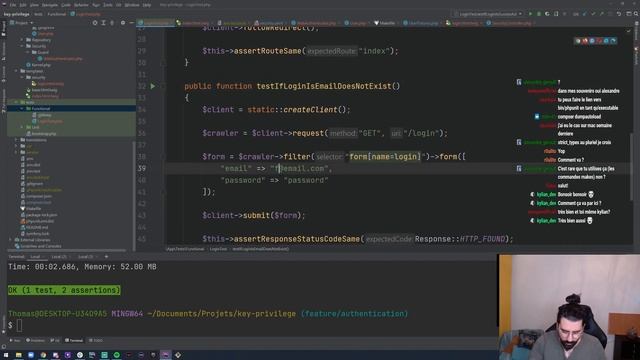Collapse the Security folder in the Project tree

[x=22, y=46]
